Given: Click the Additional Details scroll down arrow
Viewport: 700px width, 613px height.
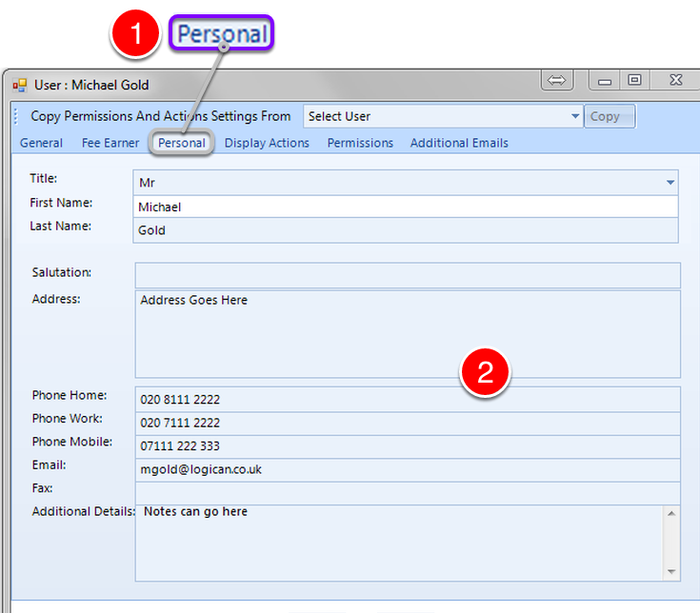Looking at the screenshot, I should point(671,571).
